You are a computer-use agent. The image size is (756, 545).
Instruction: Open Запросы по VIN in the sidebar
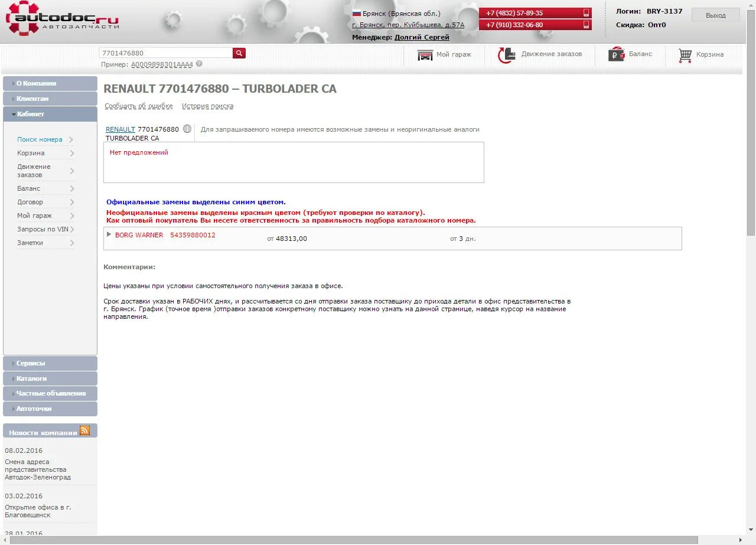click(43, 229)
